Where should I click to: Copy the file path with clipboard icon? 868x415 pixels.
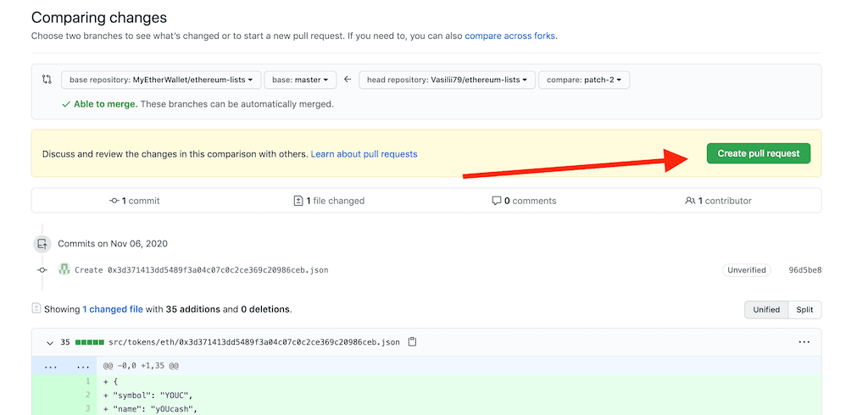click(x=412, y=342)
